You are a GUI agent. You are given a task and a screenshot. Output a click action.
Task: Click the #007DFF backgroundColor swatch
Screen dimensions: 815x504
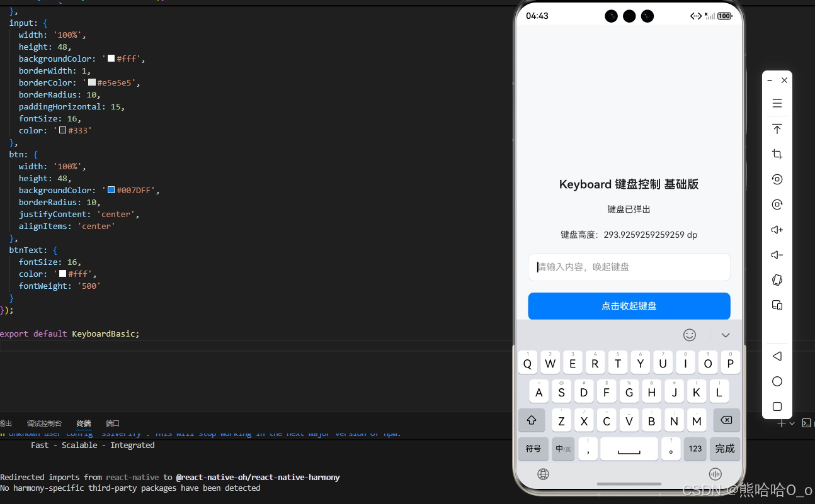[x=111, y=190]
